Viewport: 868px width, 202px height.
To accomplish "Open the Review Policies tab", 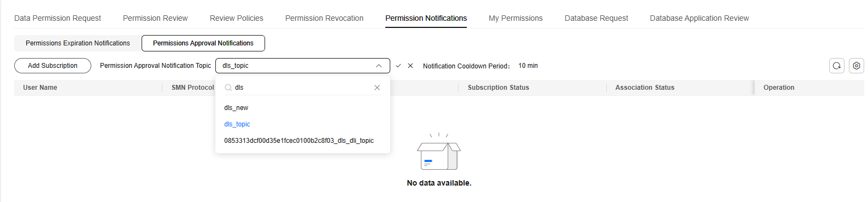I will click(237, 18).
